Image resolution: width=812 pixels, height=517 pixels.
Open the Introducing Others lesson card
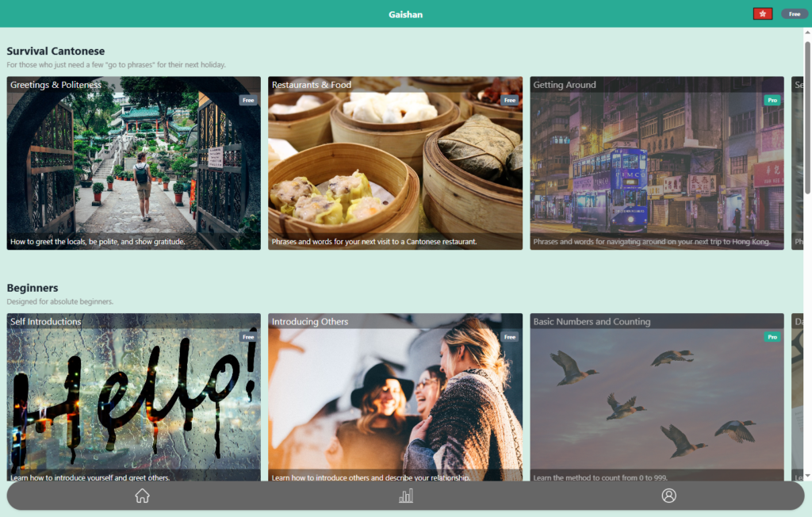pos(395,397)
